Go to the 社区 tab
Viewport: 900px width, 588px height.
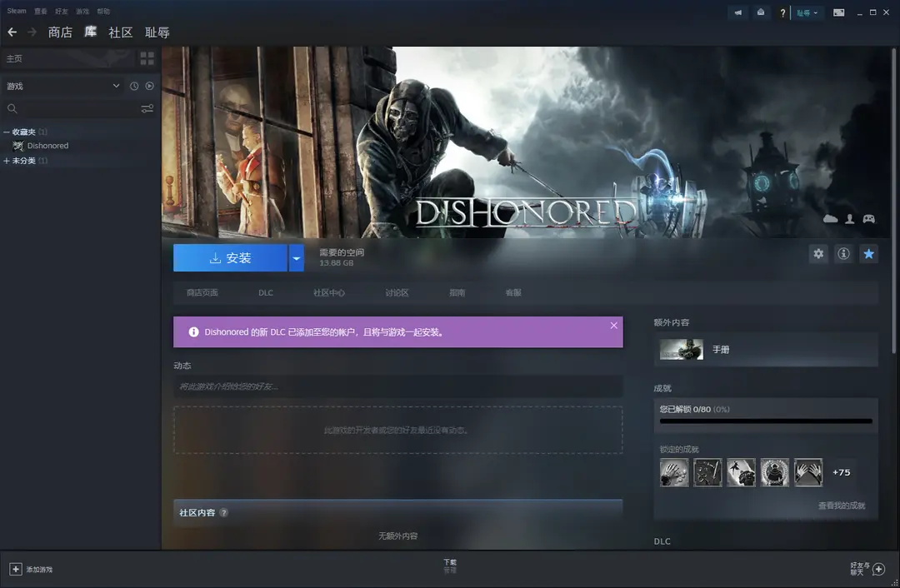click(121, 32)
